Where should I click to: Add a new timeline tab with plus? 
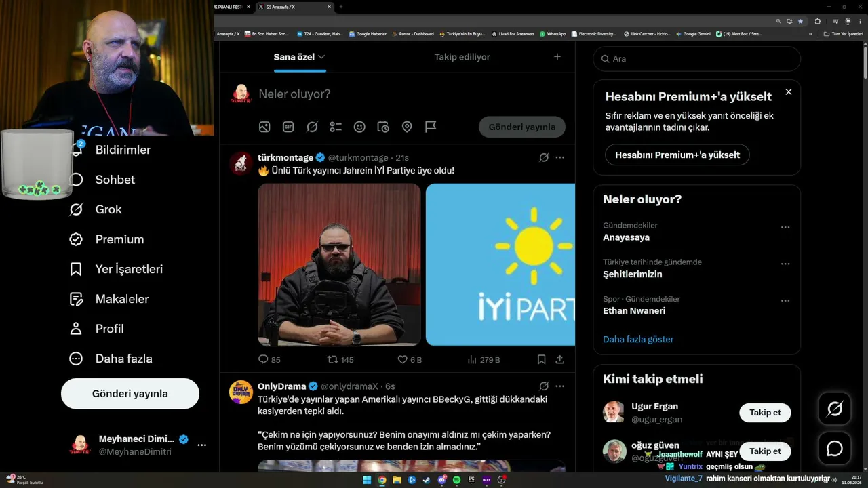(x=557, y=57)
